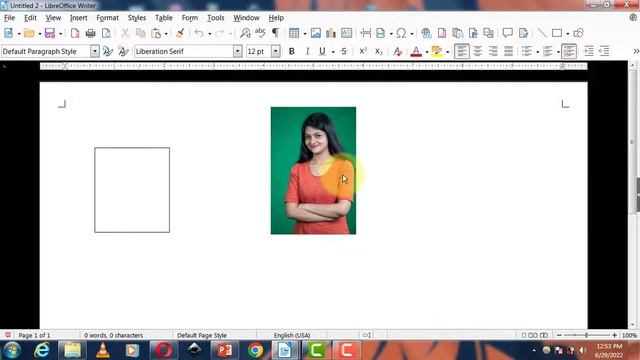Click the Subscript icon

point(378,51)
